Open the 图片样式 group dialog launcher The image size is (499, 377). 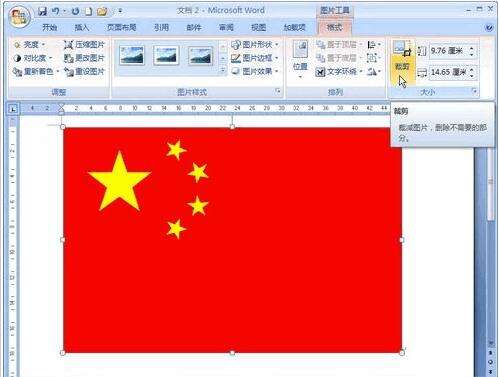pos(277,91)
